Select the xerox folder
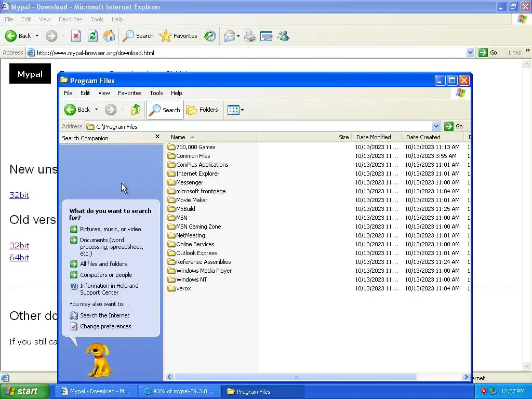The image size is (532, 399). 179,288
